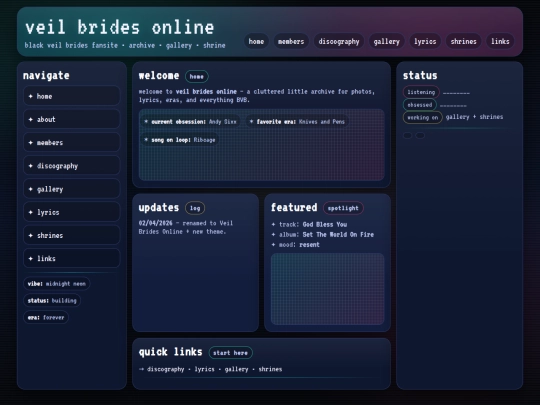Click the spotlight badge beside featured heading
The height and width of the screenshot is (405, 540).
(343, 208)
